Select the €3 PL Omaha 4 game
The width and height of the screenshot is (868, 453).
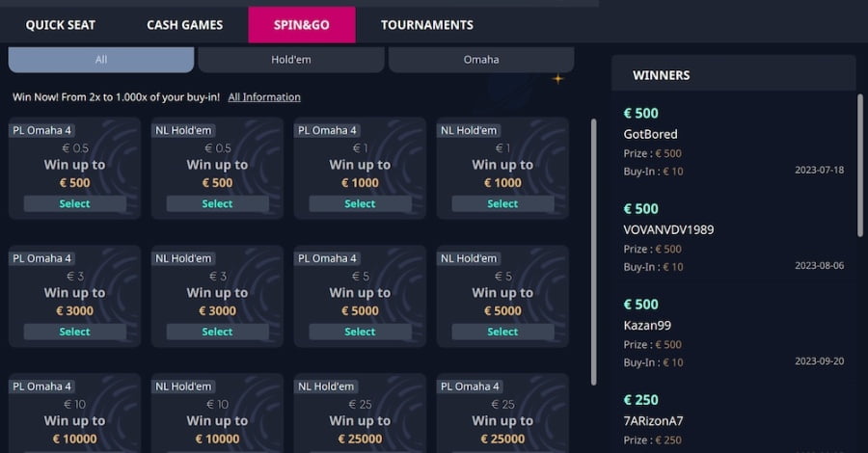coord(74,332)
